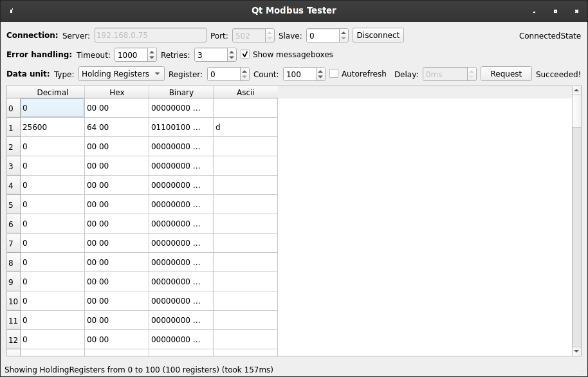Click the table scrollbar down arrow
This screenshot has width=588, height=377.
(576, 351)
